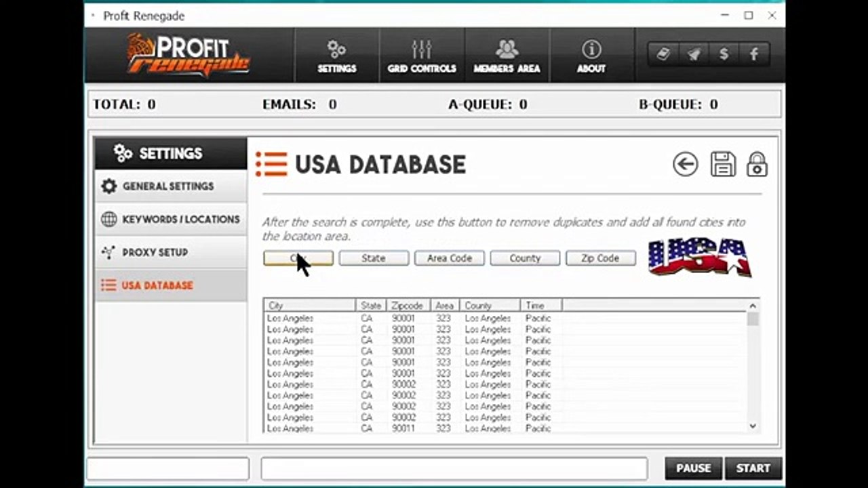Click the Settings sidebar header
Viewport: 868px width, 488px height.
171,153
